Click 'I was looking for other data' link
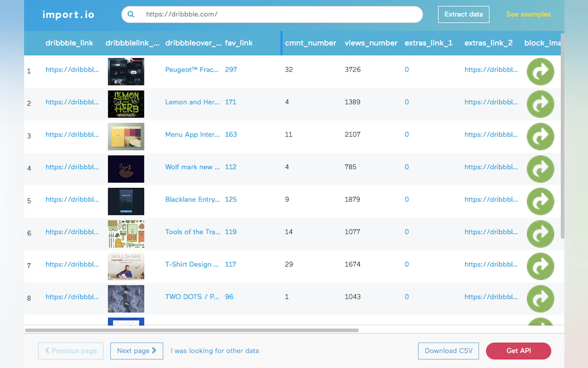 coord(215,351)
